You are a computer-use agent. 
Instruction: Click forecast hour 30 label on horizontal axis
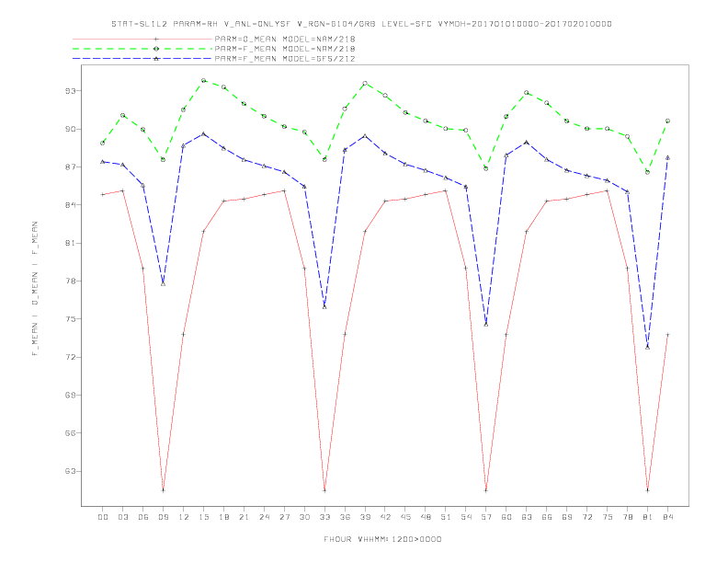[304, 517]
